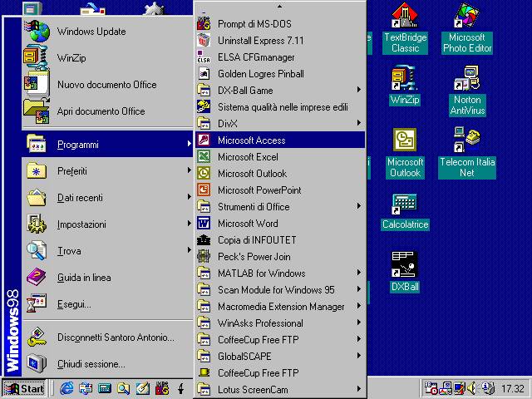Click the WinZip icon in Start menu
This screenshot has height=399, width=532.
pos(35,57)
